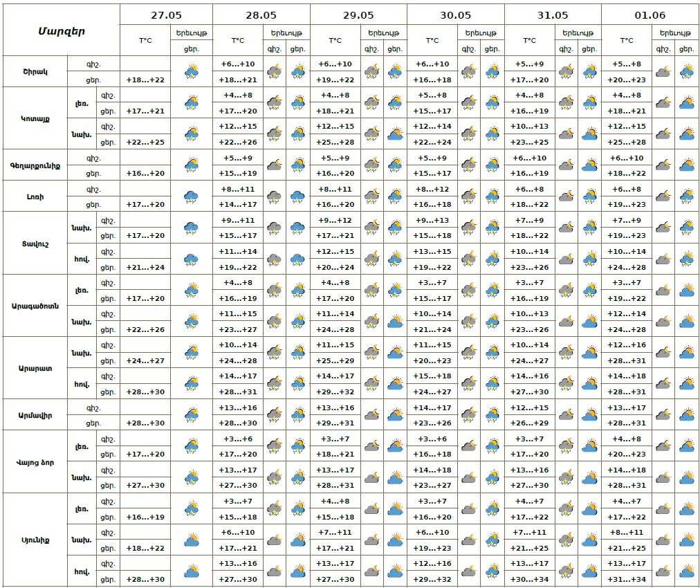Click Շիրակ daytime weather icon for 28.05
Viewport: 700px width, 588px height.
tap(298, 71)
